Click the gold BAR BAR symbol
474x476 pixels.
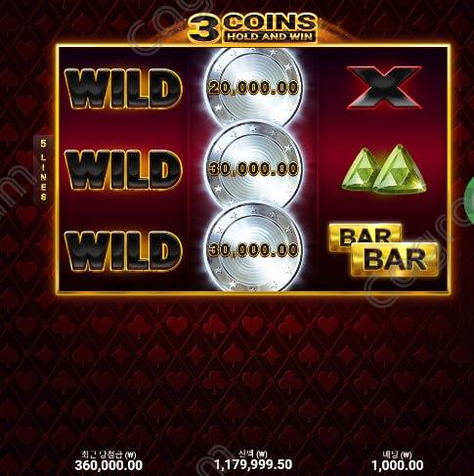click(384, 250)
